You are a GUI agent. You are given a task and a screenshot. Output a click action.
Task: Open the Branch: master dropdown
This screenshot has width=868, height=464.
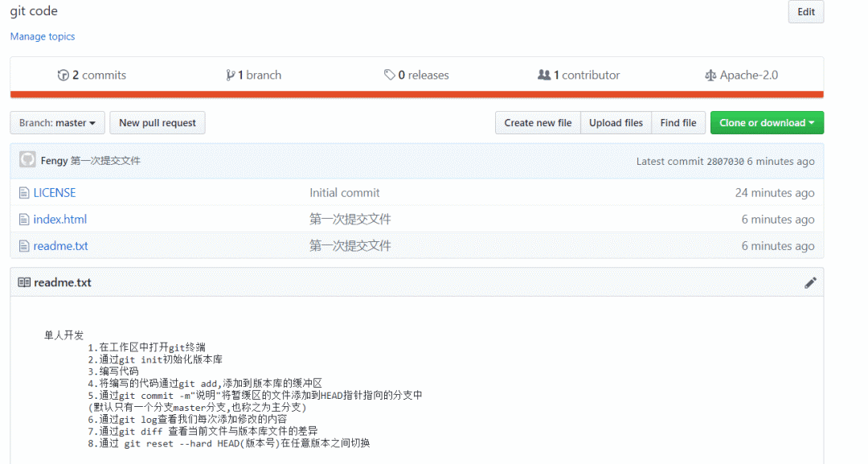[57, 122]
